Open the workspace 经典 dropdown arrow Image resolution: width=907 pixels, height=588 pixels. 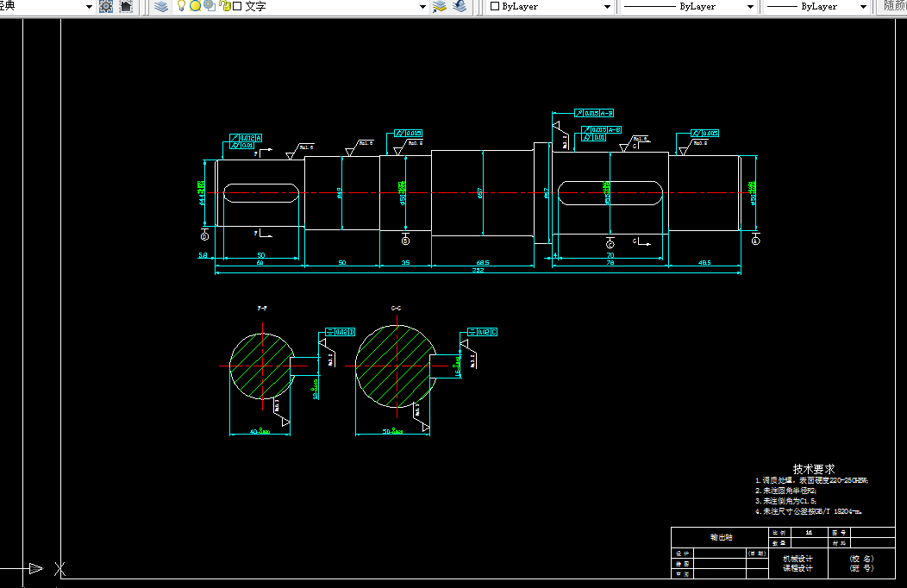pyautogui.click(x=89, y=6)
